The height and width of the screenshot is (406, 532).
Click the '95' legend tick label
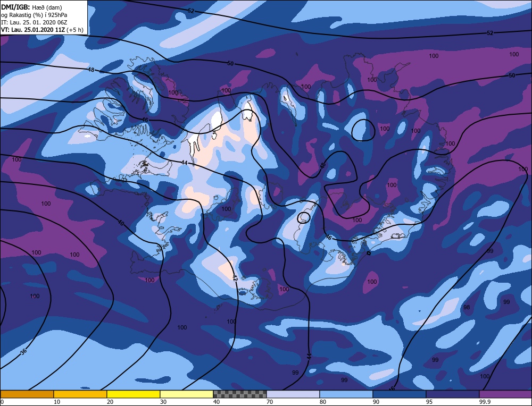[429, 402]
